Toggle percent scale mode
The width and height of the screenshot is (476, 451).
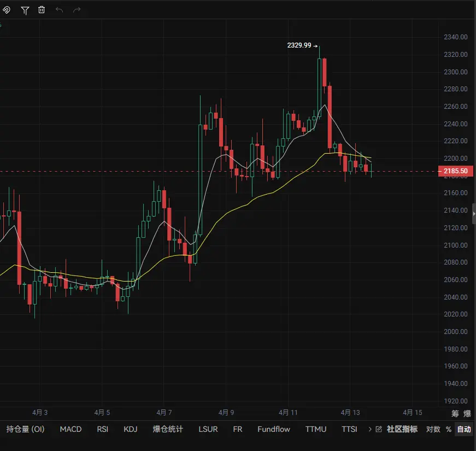click(448, 429)
